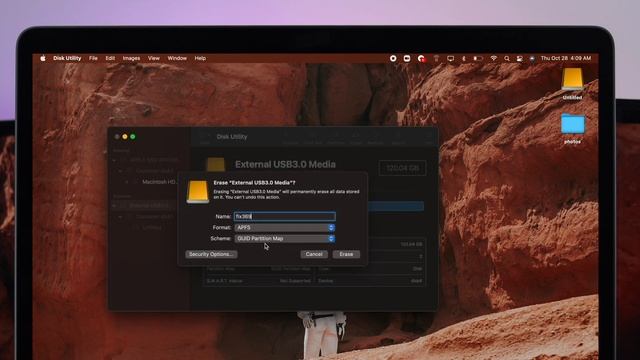
Task: Click the circular record icon in menu bar
Action: point(393,58)
